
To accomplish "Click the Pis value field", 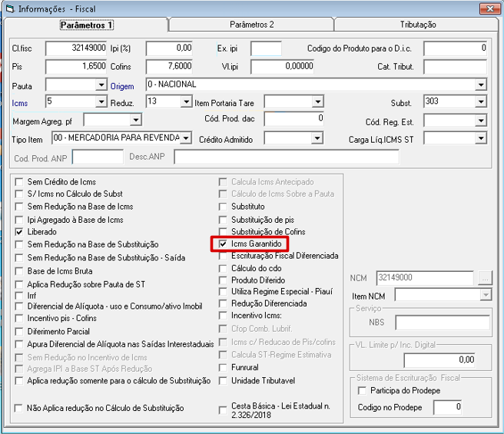I will (76, 66).
